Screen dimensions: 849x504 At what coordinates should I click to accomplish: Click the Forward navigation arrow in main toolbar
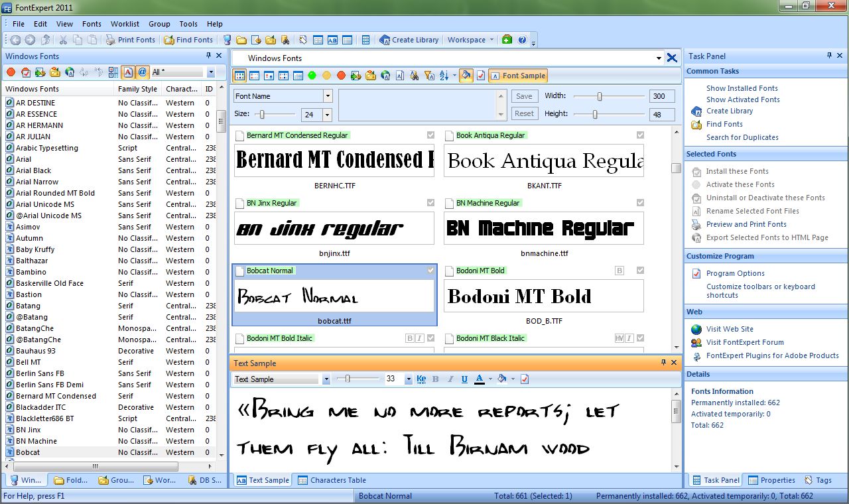point(30,40)
